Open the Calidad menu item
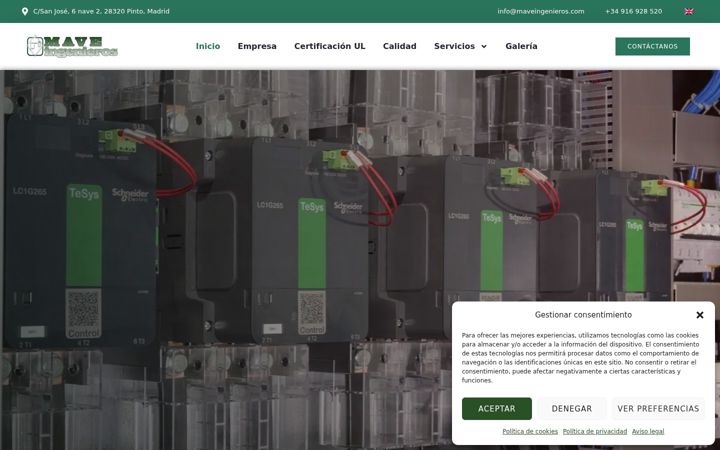720x450 pixels. tap(399, 46)
